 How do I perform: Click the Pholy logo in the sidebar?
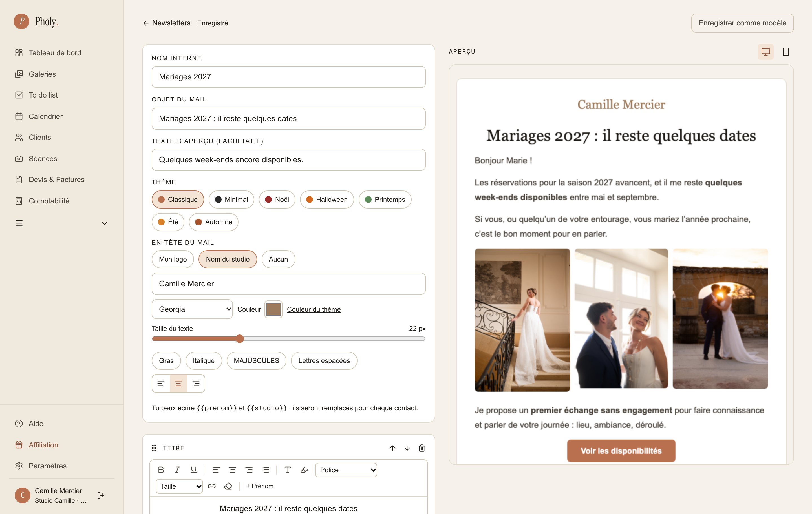[x=36, y=22]
